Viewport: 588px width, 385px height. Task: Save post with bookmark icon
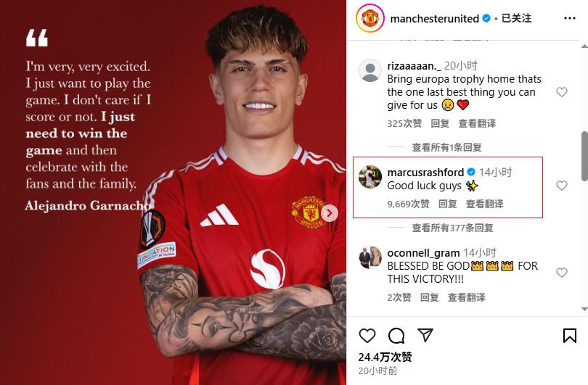click(570, 336)
